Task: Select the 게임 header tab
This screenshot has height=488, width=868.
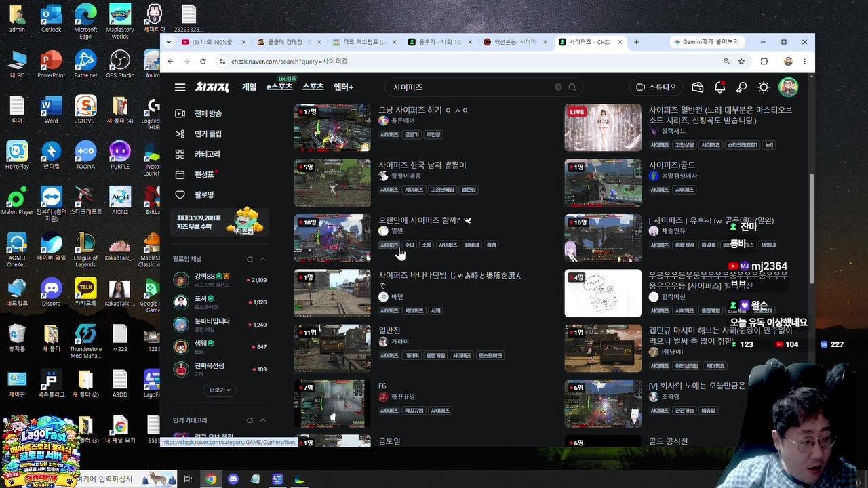Action: point(249,87)
